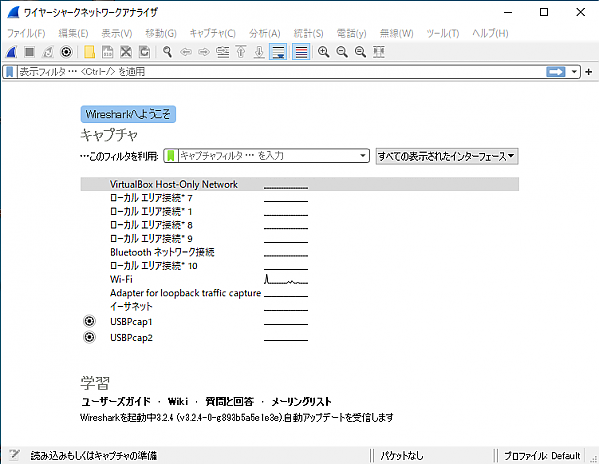Select the ローカル エリア接続* 9 interface
Viewport: 599px width, 464px height.
(300, 238)
